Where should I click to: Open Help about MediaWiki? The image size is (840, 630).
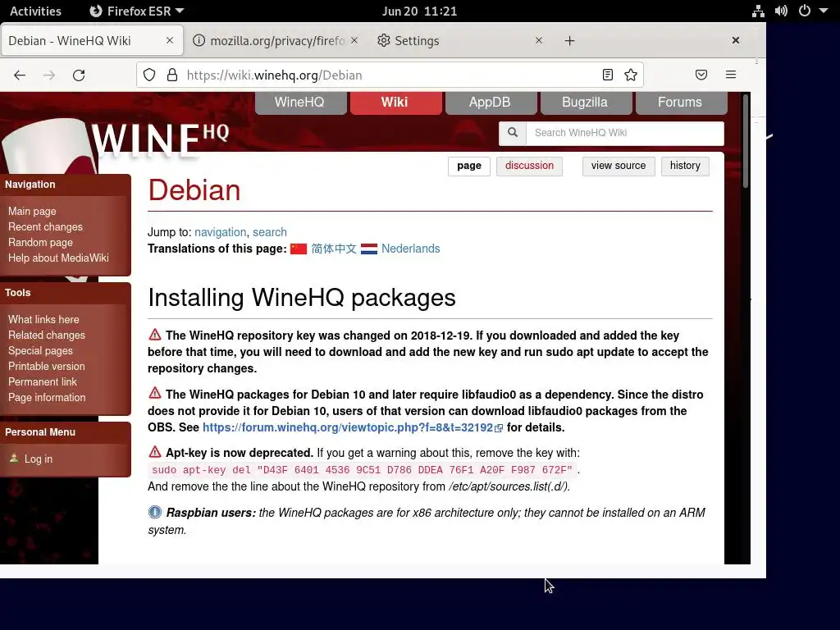point(58,258)
